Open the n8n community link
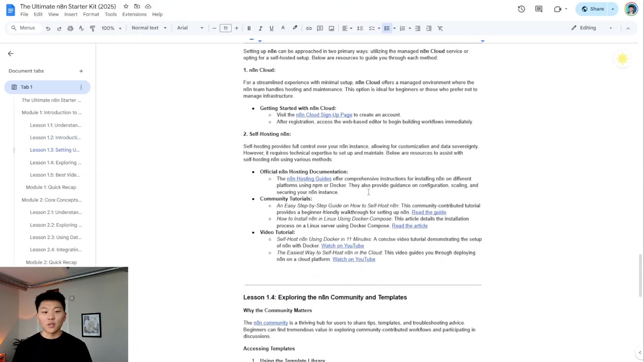Image resolution: width=644 pixels, height=362 pixels. (271, 323)
